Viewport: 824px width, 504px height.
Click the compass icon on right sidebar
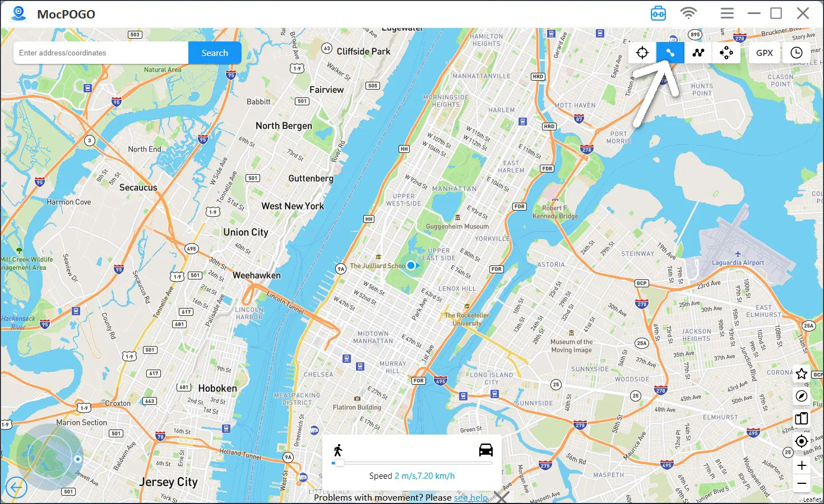(802, 396)
